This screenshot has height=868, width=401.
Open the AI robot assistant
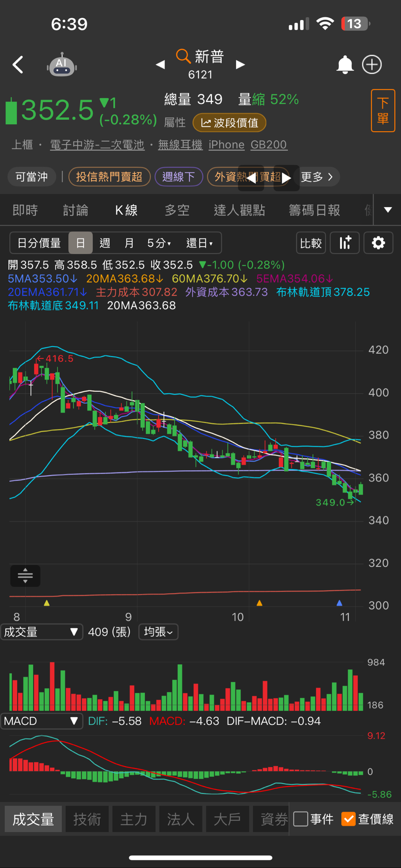[x=61, y=65]
